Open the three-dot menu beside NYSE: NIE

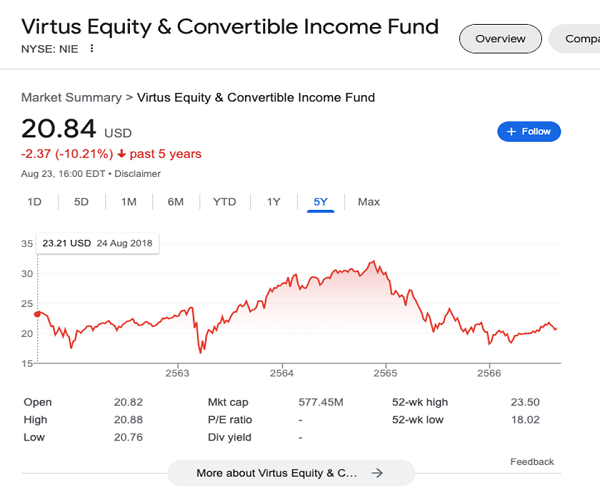pos(91,49)
